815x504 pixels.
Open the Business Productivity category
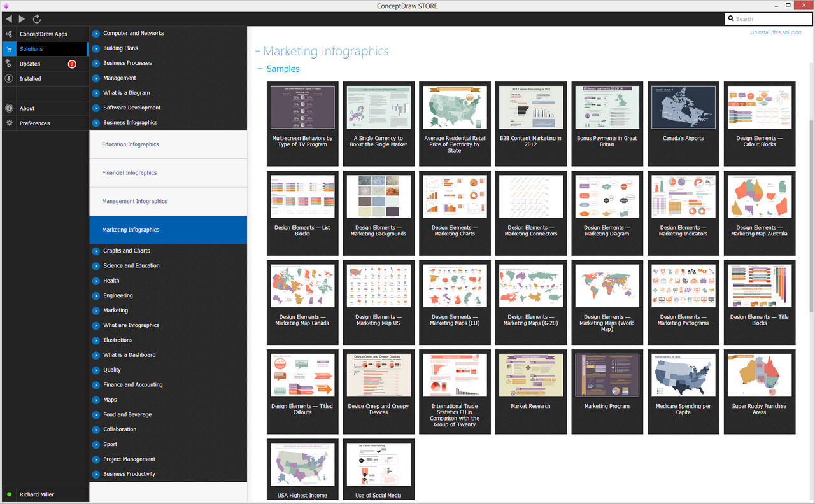pyautogui.click(x=129, y=474)
